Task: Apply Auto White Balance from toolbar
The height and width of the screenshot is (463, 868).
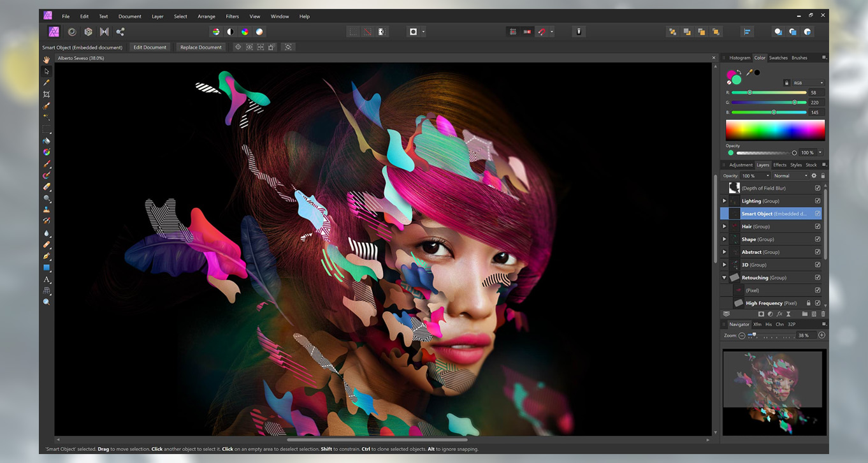Action: coord(259,31)
